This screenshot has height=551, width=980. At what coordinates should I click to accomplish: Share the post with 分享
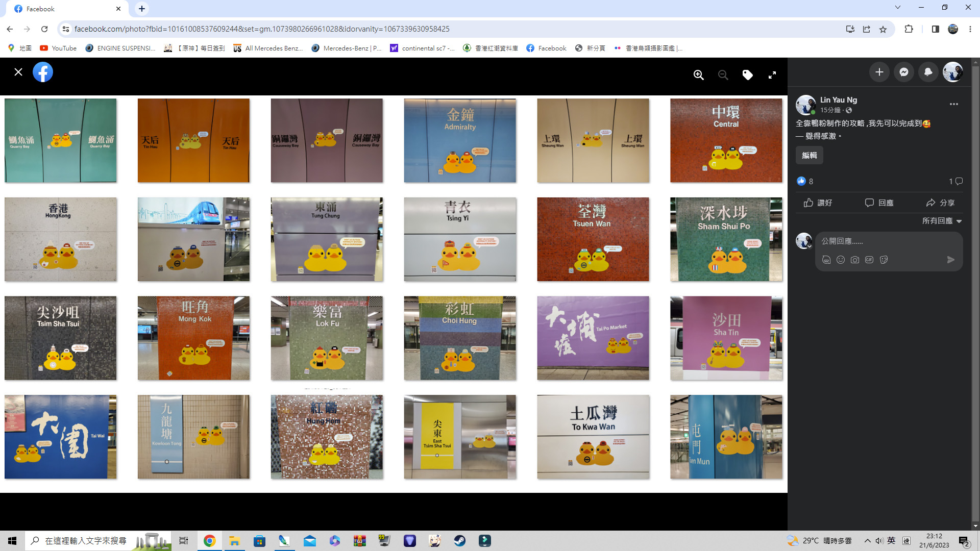(941, 203)
